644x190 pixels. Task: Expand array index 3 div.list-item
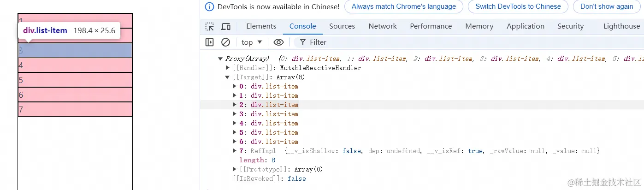coord(236,114)
